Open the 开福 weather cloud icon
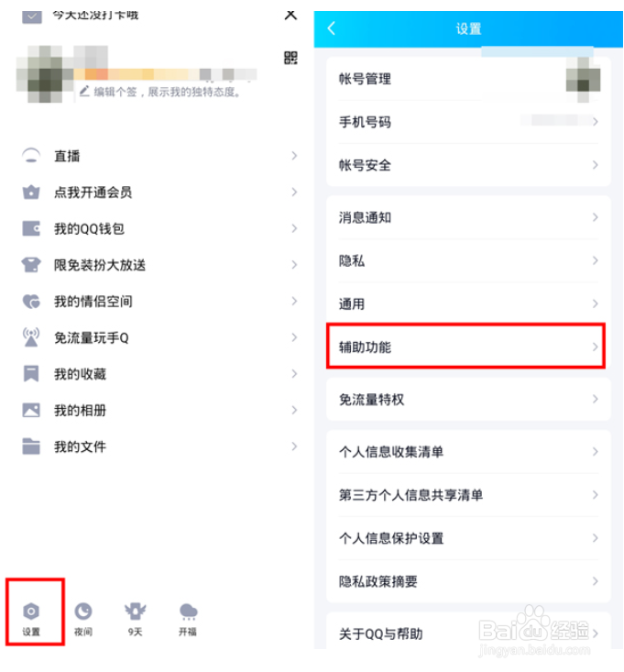The height and width of the screenshot is (672, 624). click(x=188, y=611)
